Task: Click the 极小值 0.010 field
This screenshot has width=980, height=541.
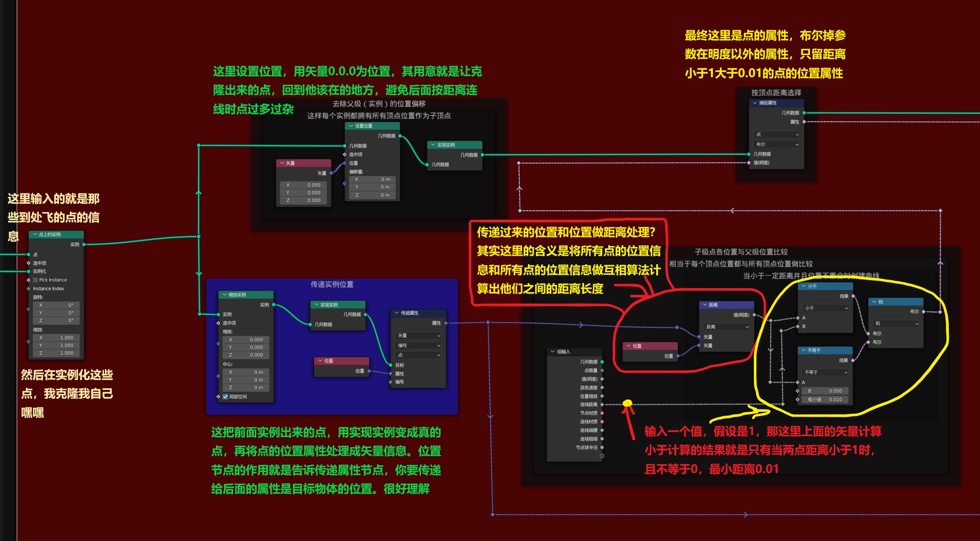Action: 825,400
